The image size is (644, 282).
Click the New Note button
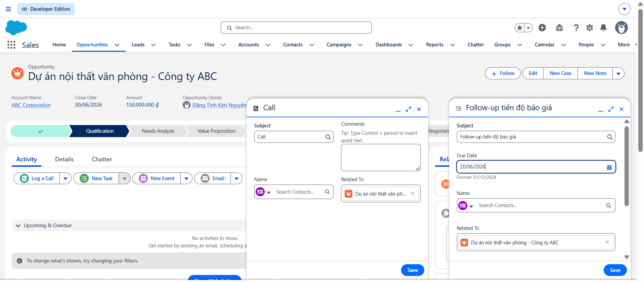point(595,73)
